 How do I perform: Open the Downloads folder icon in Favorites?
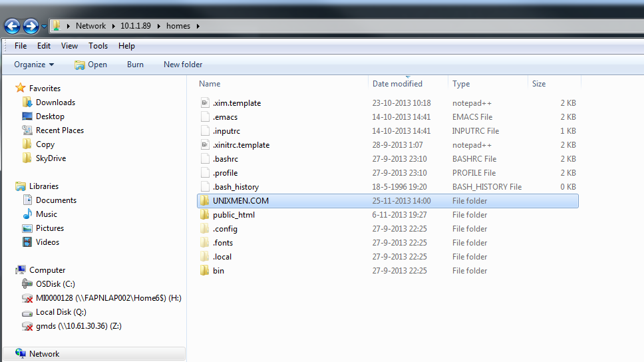coord(27,102)
